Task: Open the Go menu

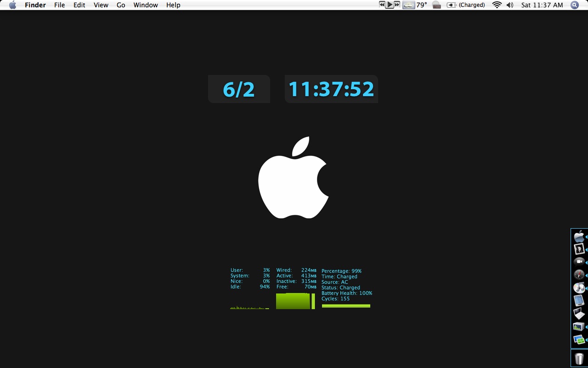Action: (x=121, y=5)
